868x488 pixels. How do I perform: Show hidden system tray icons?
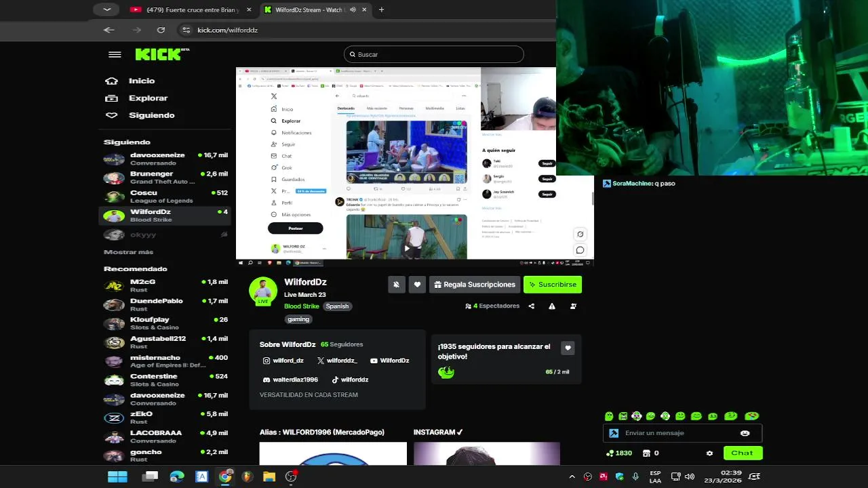tap(572, 476)
